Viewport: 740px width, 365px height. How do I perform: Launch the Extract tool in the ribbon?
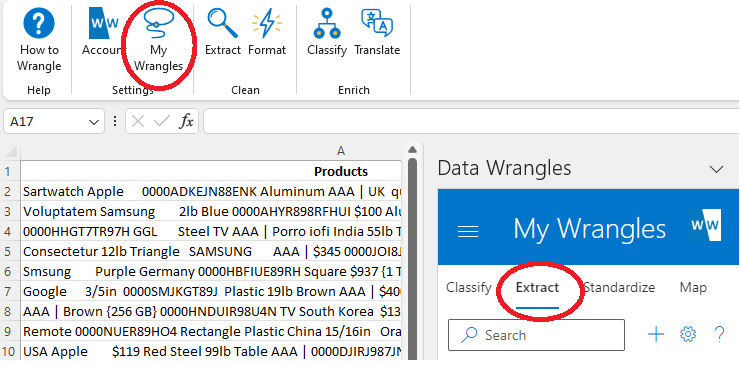coord(223,33)
